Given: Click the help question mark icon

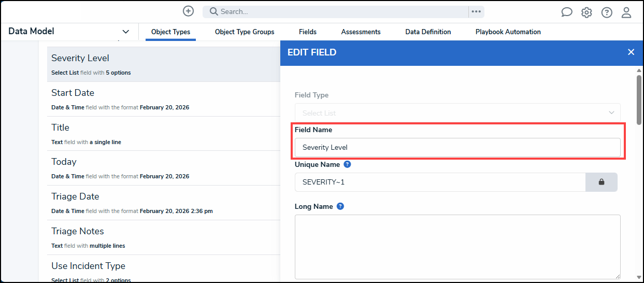Looking at the screenshot, I should click(607, 12).
